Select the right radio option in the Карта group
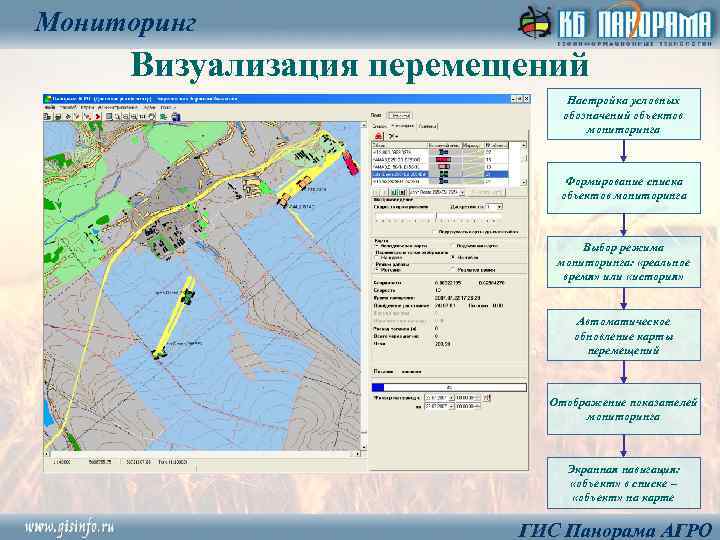The height and width of the screenshot is (540, 720). click(452, 245)
